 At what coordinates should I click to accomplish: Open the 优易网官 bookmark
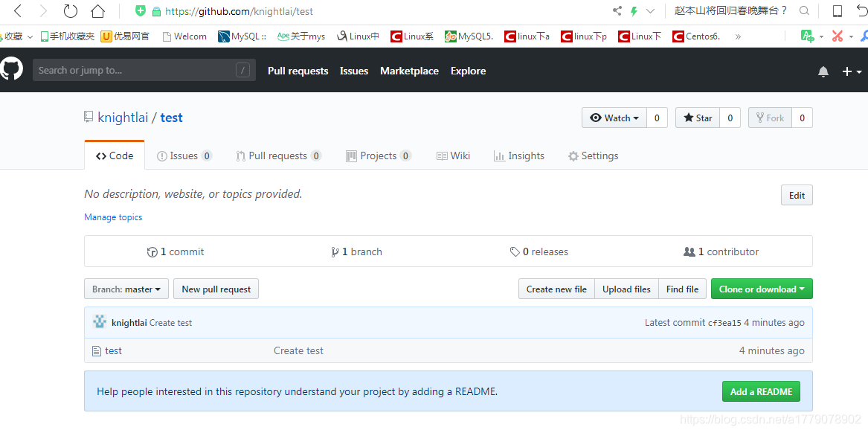coord(125,36)
